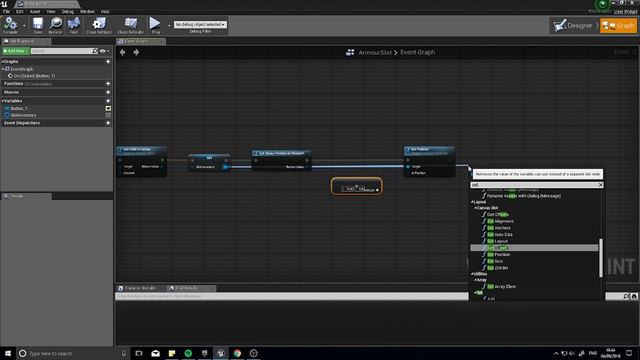Collapse the Graphs section
The width and height of the screenshot is (640, 360).
(x=2, y=62)
